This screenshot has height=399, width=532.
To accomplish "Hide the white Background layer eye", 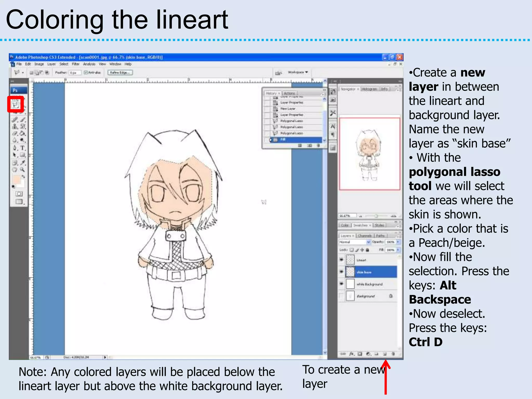I will [341, 284].
